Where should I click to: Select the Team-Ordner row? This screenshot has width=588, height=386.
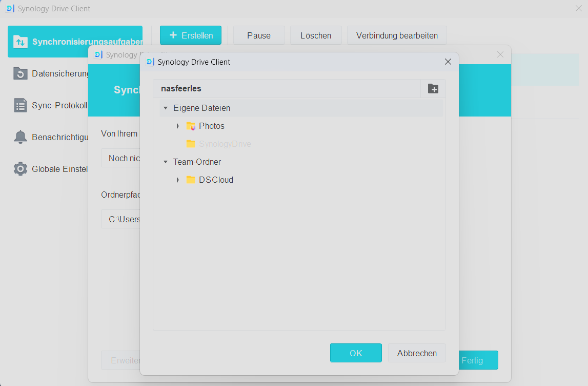[301, 162]
